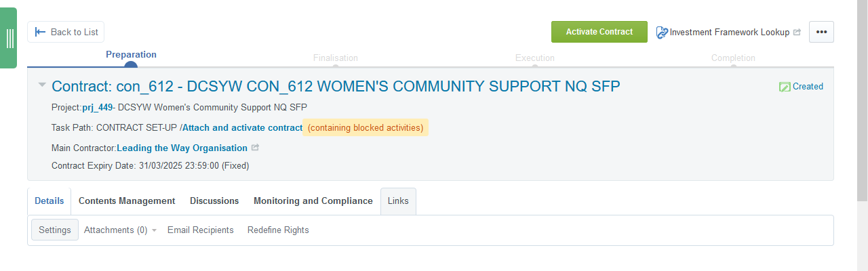Open Main Contractor external-link icon
The width and height of the screenshot is (868, 271).
point(255,148)
